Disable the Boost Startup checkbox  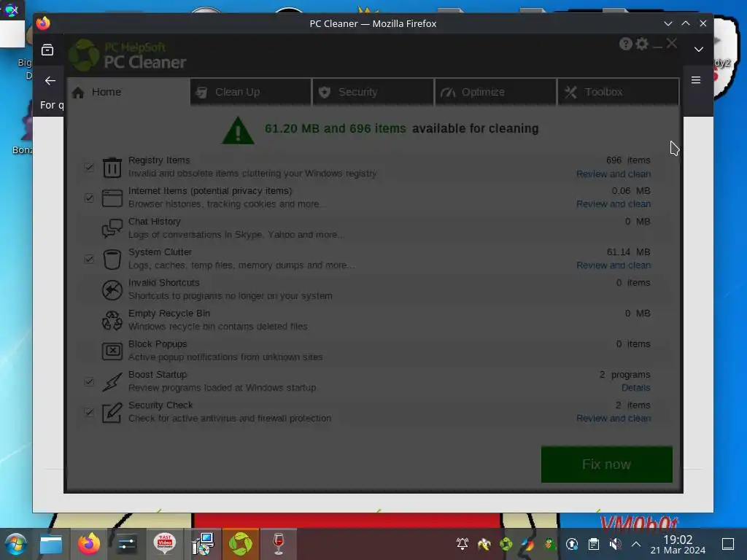[89, 381]
